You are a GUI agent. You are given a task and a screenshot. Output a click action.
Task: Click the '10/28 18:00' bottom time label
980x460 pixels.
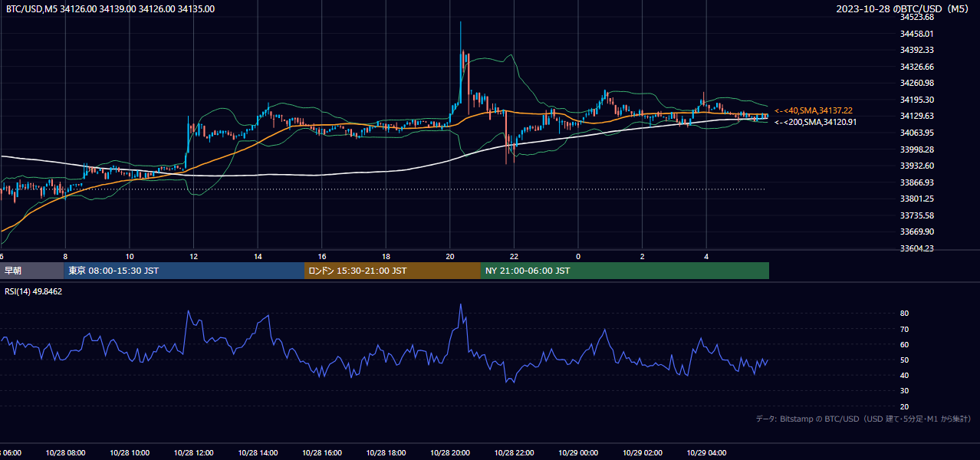coord(386,452)
